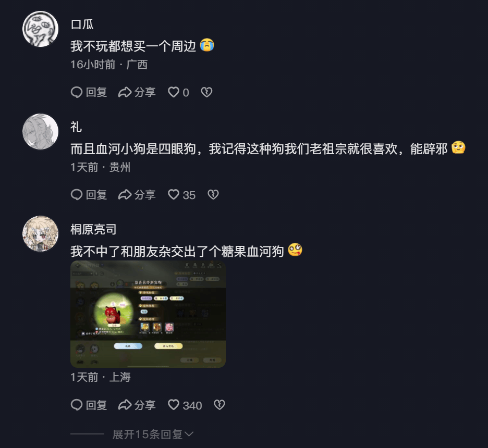488x448 pixels.
Task: Expand the 展开15条回复 replies
Action: (x=153, y=434)
